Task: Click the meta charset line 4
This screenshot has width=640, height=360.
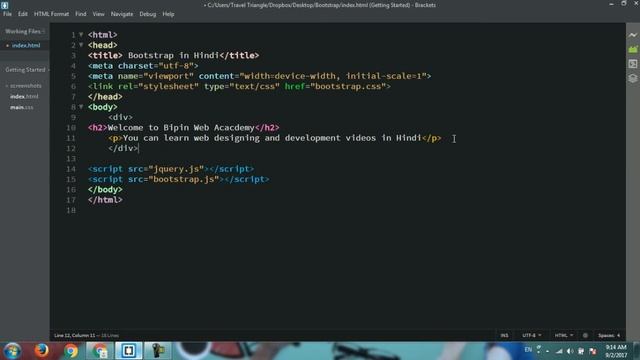Action: click(x=143, y=66)
